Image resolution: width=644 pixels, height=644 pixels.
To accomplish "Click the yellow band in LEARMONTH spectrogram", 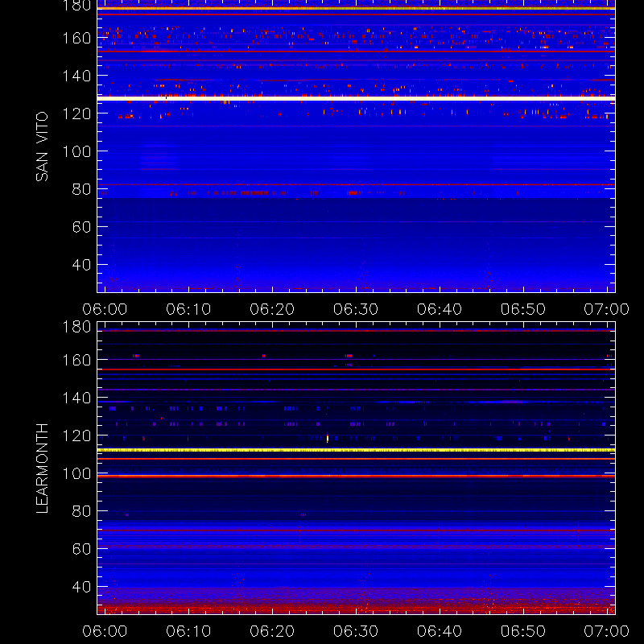I will (356, 450).
